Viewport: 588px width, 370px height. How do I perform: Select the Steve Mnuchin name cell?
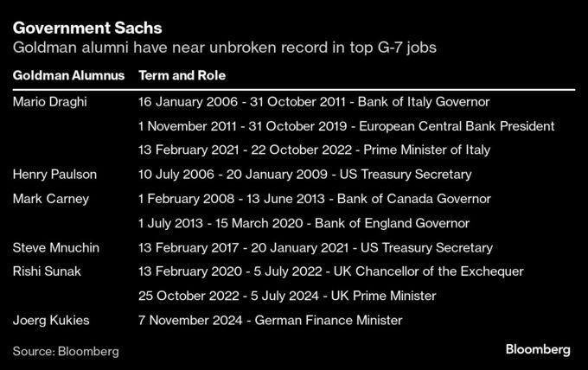[x=56, y=247]
